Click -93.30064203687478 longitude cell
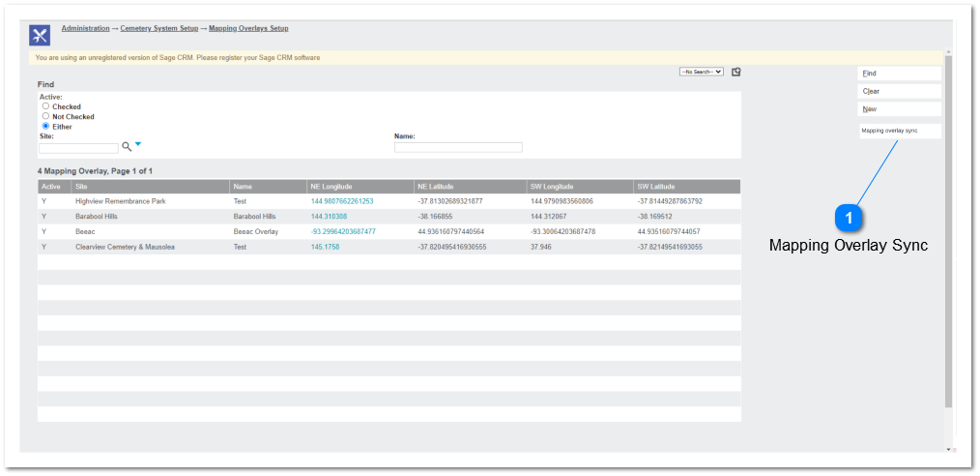This screenshot has width=980, height=476. [x=562, y=231]
